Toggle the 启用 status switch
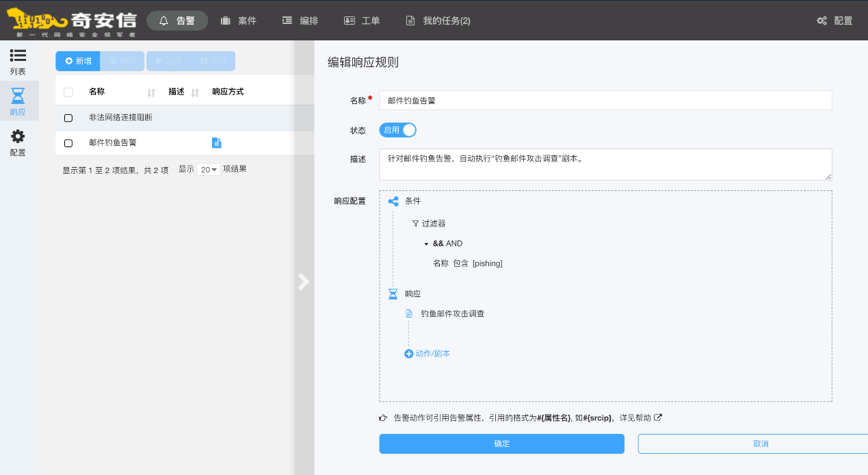 398,130
